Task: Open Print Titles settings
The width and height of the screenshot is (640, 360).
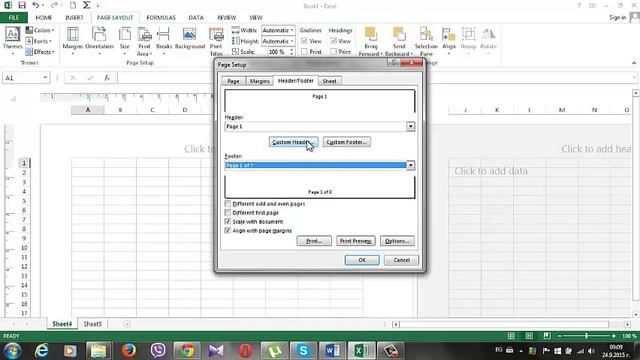Action: [216, 41]
